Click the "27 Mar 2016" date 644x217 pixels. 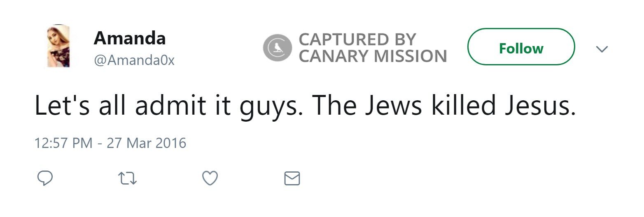[x=146, y=143]
